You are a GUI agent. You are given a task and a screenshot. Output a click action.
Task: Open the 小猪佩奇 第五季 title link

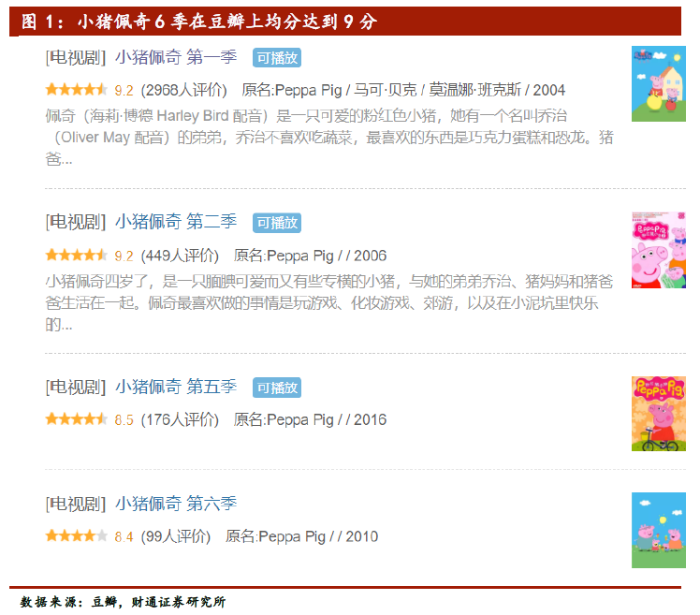[176, 387]
